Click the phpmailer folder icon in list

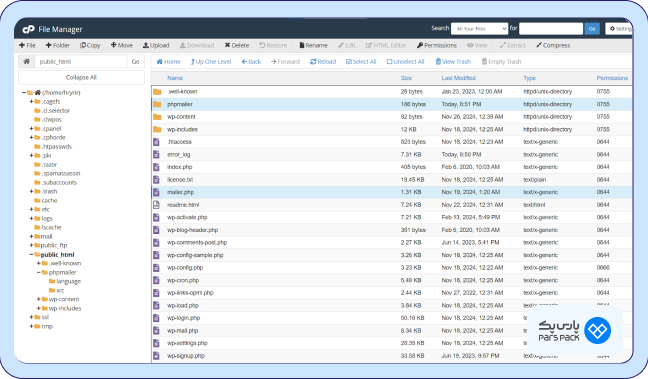pos(157,104)
